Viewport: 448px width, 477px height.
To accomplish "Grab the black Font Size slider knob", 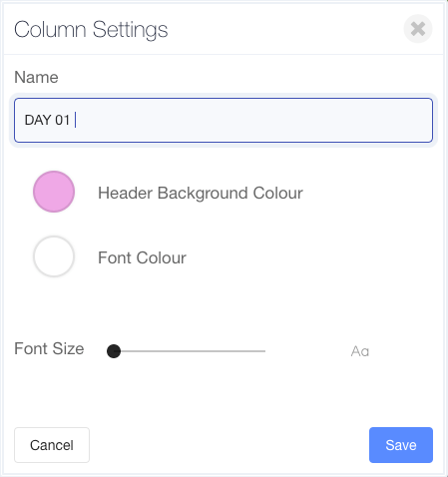I will click(x=114, y=351).
